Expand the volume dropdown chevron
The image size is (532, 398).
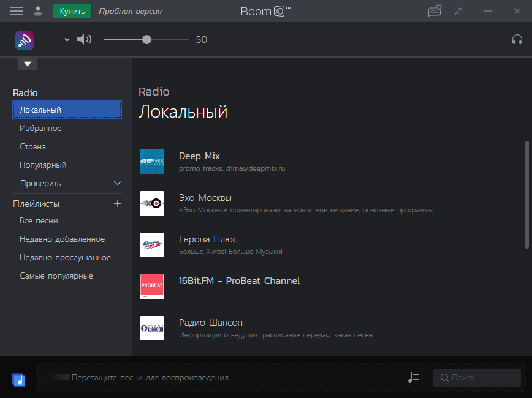tap(67, 40)
